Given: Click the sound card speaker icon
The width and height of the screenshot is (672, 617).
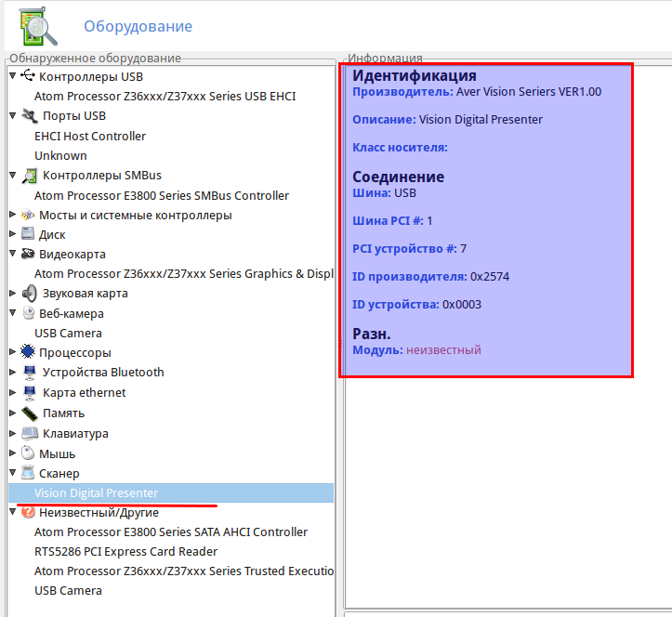Looking at the screenshot, I should 30,294.
